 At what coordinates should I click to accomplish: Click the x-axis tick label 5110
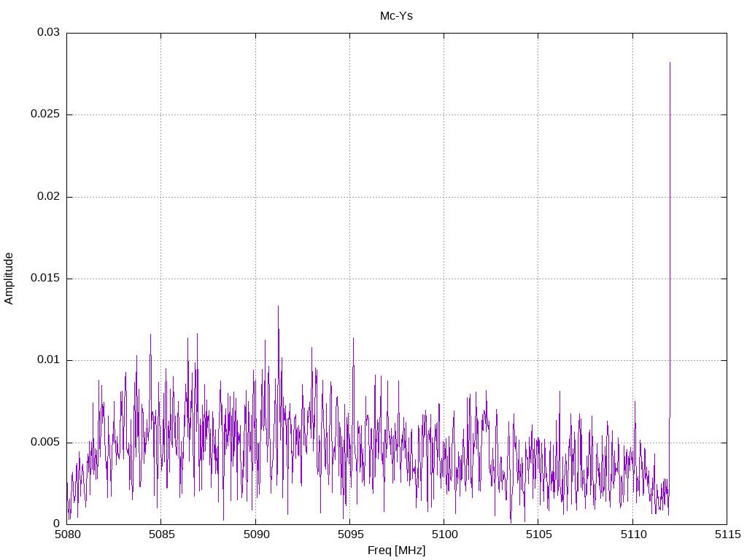pyautogui.click(x=633, y=534)
